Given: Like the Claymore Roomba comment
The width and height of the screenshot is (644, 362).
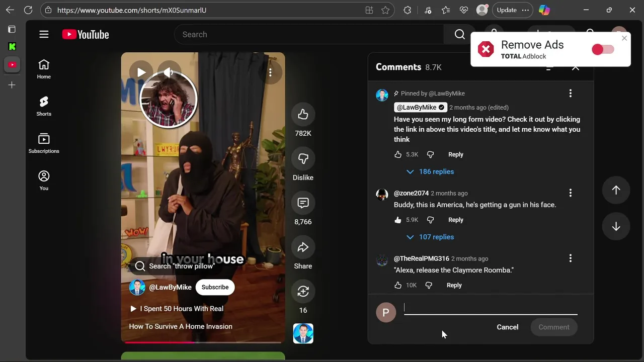Looking at the screenshot, I should [x=398, y=285].
